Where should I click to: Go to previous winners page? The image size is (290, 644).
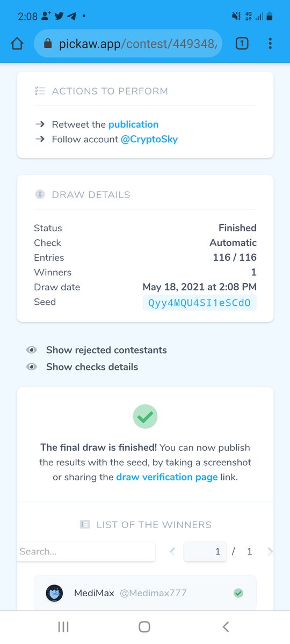[172, 551]
